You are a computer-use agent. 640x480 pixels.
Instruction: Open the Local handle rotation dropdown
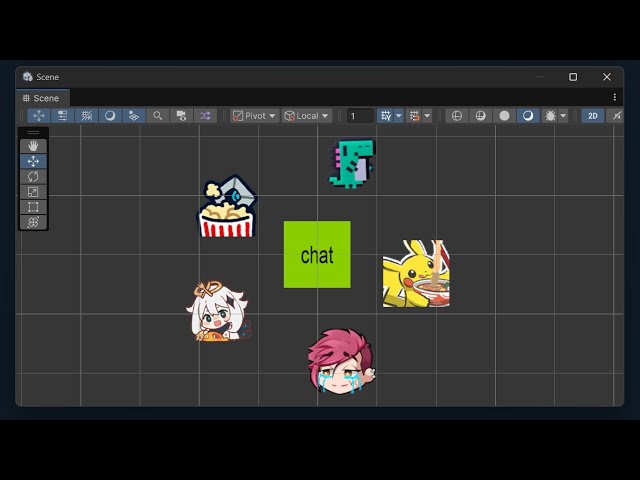point(306,116)
